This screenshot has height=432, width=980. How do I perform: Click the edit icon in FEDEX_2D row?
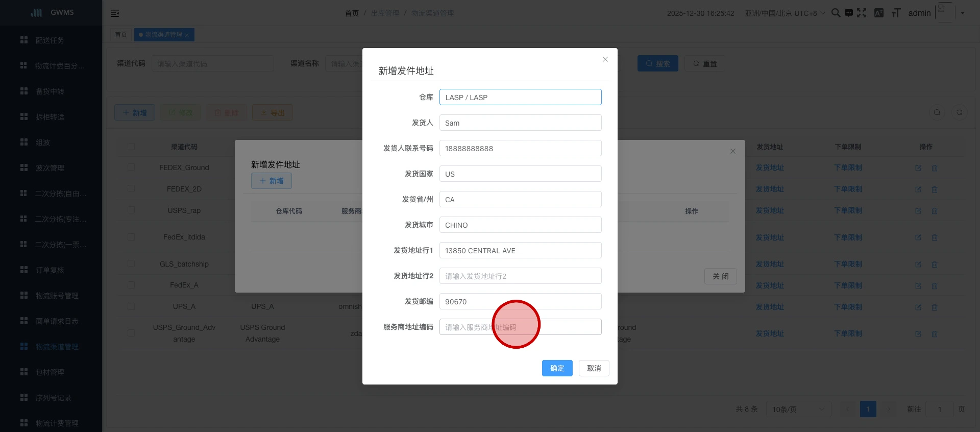tap(918, 189)
